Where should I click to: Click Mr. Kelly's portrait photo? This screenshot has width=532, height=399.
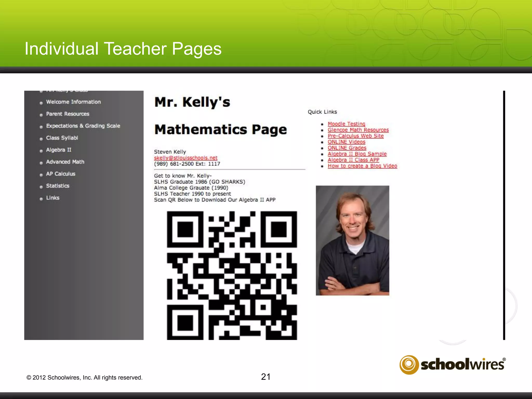[353, 240]
